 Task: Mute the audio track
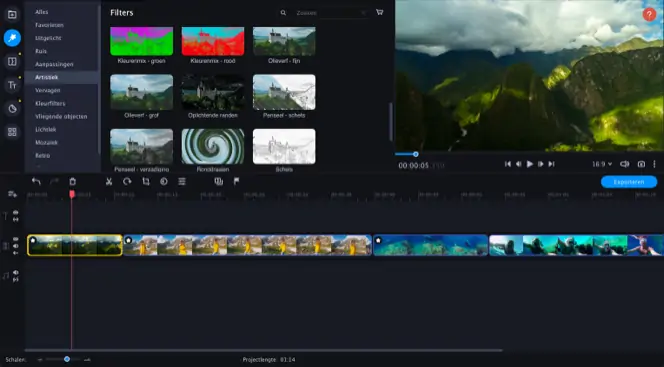pos(16,273)
